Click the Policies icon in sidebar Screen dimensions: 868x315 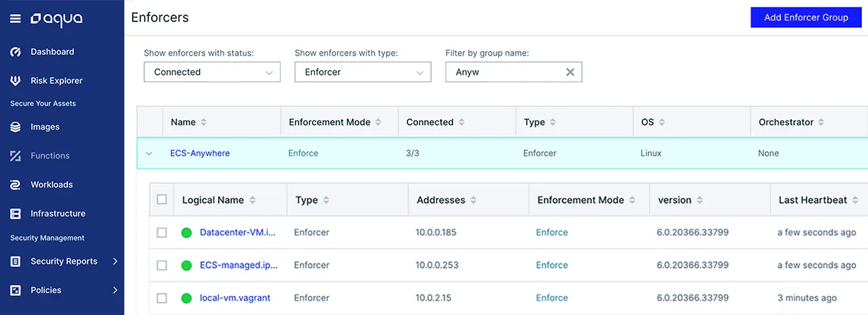click(15, 290)
